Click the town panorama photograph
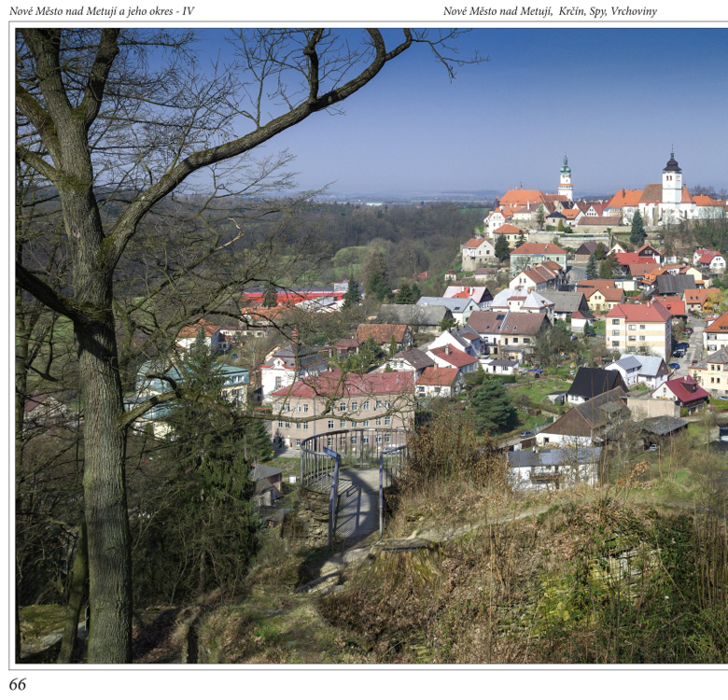This screenshot has width=728, height=700. [x=371, y=346]
